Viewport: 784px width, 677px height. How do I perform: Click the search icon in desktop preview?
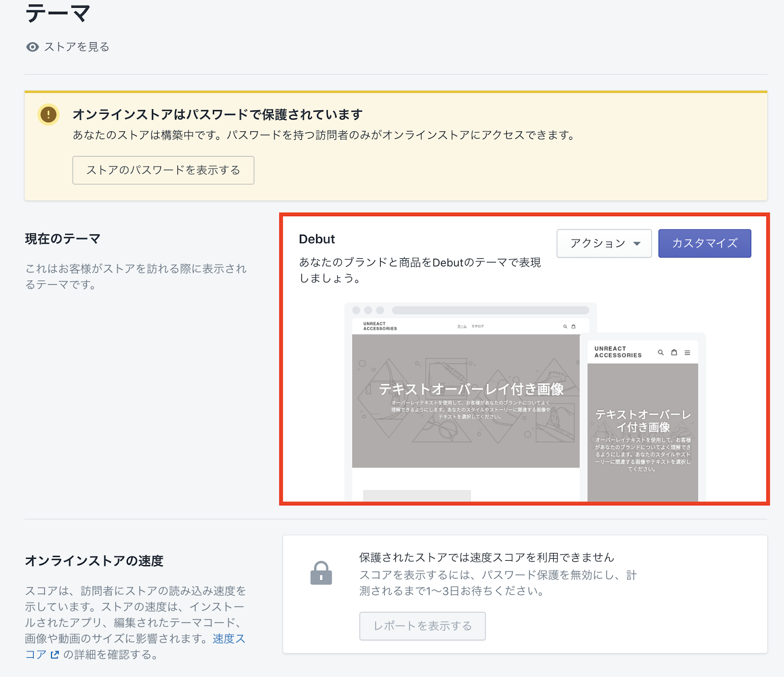(565, 326)
